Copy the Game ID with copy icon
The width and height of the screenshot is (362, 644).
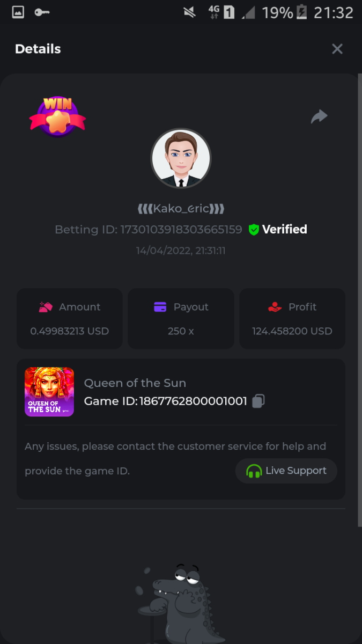tap(258, 401)
